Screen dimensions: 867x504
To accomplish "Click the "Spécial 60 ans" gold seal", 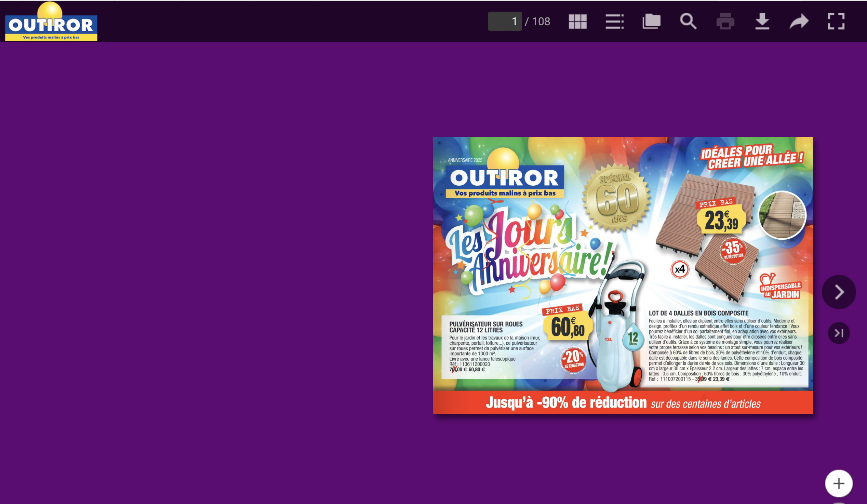I will 616,198.
